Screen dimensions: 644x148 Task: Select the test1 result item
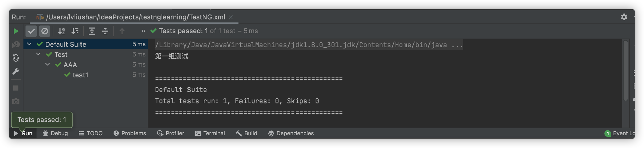point(86,75)
